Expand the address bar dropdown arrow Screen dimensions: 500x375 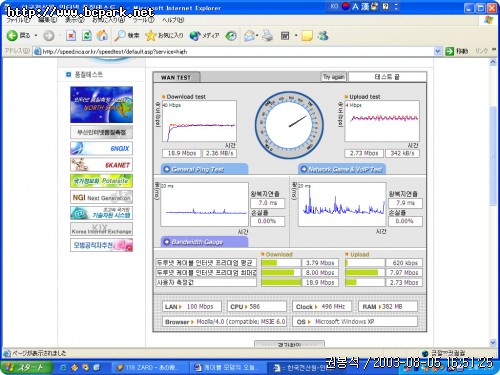438,51
